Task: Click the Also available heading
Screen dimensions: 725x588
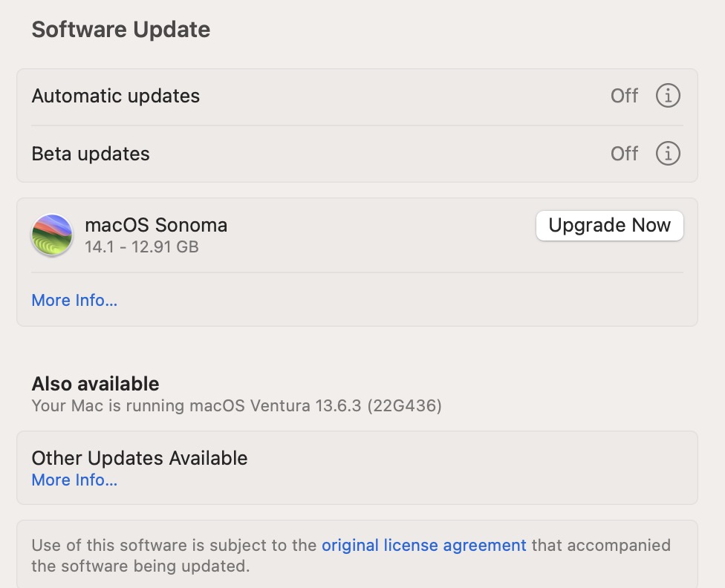Action: [x=95, y=384]
